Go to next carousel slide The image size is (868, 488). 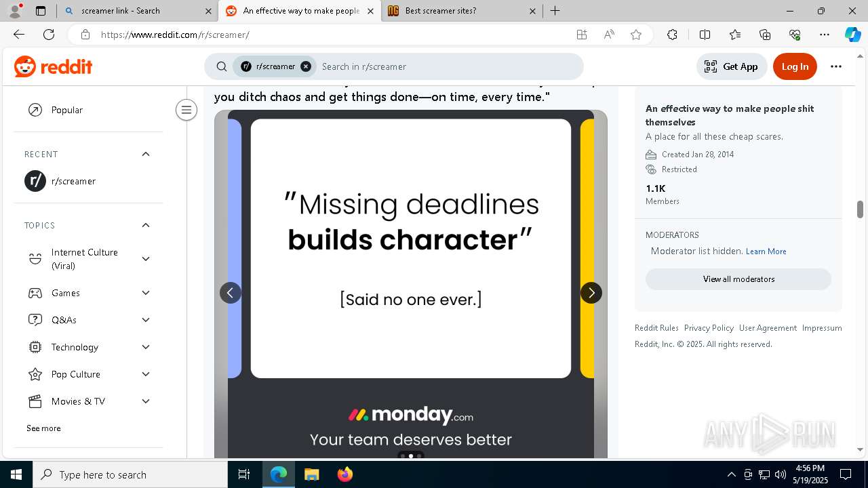[591, 293]
